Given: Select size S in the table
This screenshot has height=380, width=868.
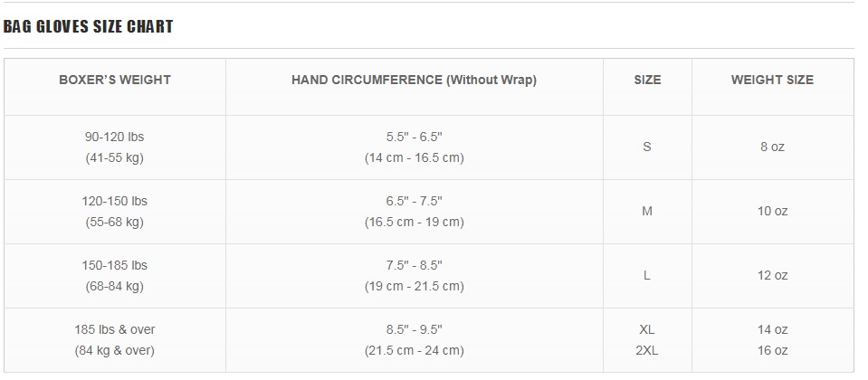Looking at the screenshot, I should tap(647, 147).
